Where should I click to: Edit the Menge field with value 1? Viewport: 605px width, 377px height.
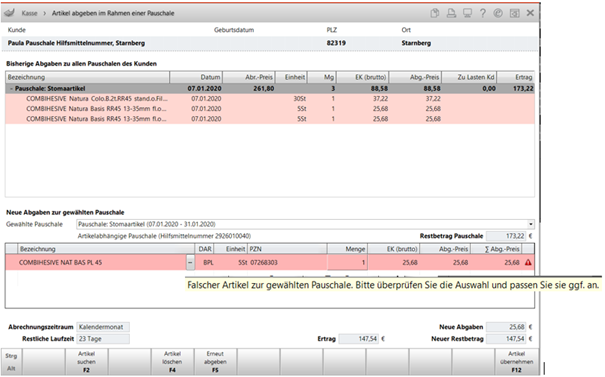tap(347, 262)
